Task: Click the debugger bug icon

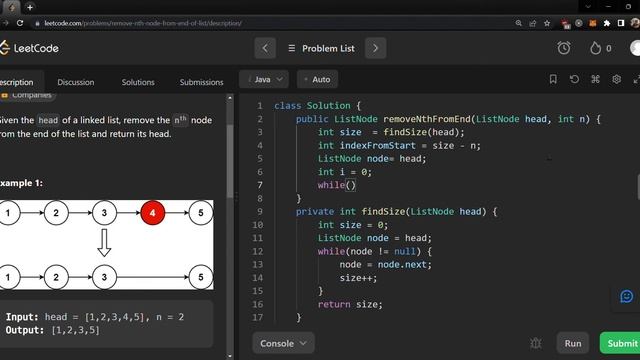Action: 536,343
